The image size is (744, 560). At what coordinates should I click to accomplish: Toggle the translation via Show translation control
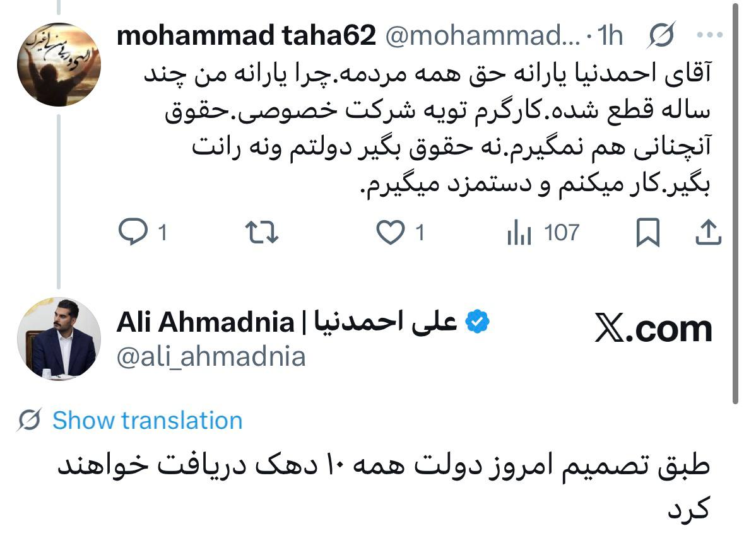pos(147,420)
